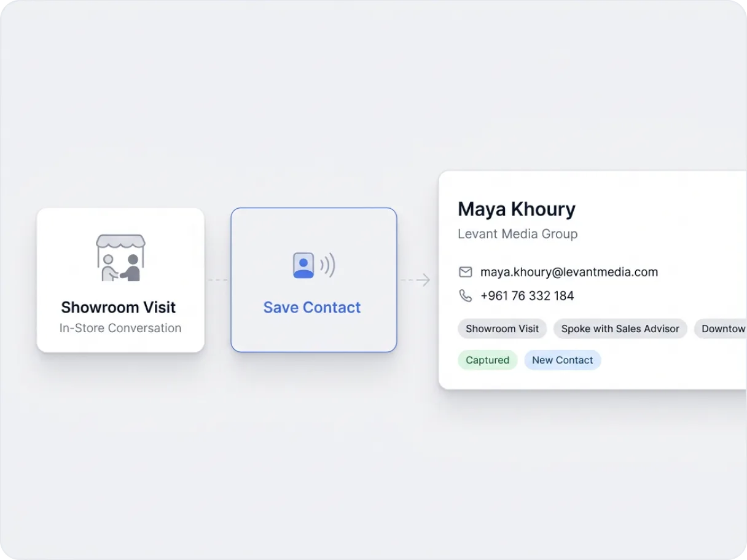Click the partially visible "Downtown" tag
The height and width of the screenshot is (560, 747).
(x=722, y=329)
